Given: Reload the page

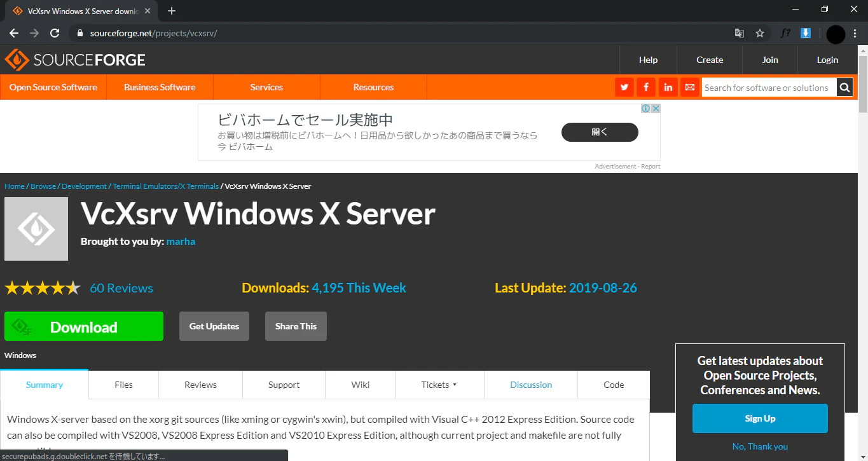Looking at the screenshot, I should (x=55, y=33).
